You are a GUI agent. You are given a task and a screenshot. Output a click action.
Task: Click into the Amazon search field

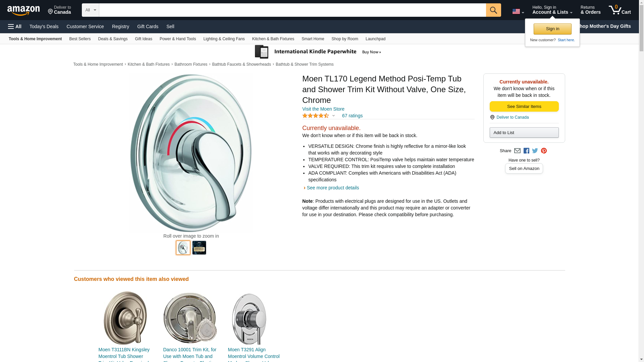[292, 10]
